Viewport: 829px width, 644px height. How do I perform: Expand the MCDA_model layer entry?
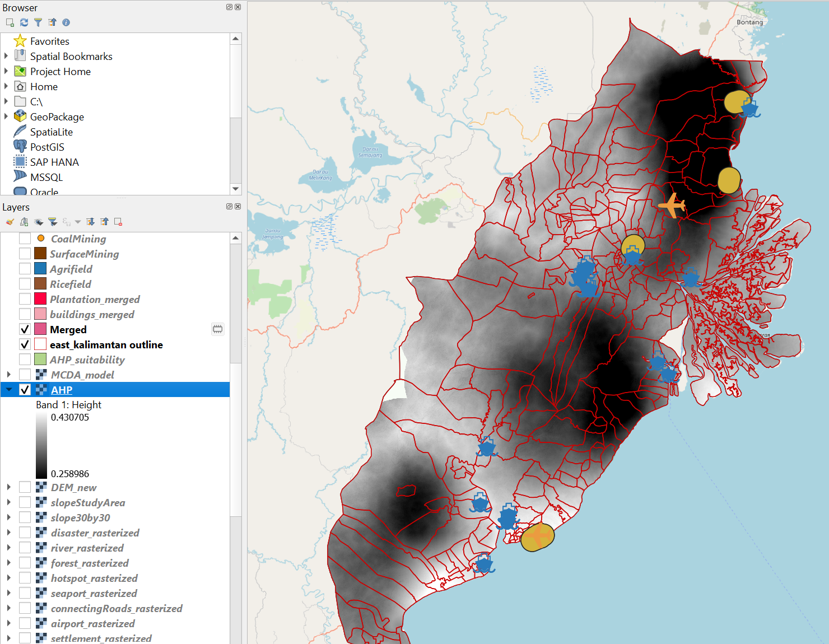(x=9, y=375)
